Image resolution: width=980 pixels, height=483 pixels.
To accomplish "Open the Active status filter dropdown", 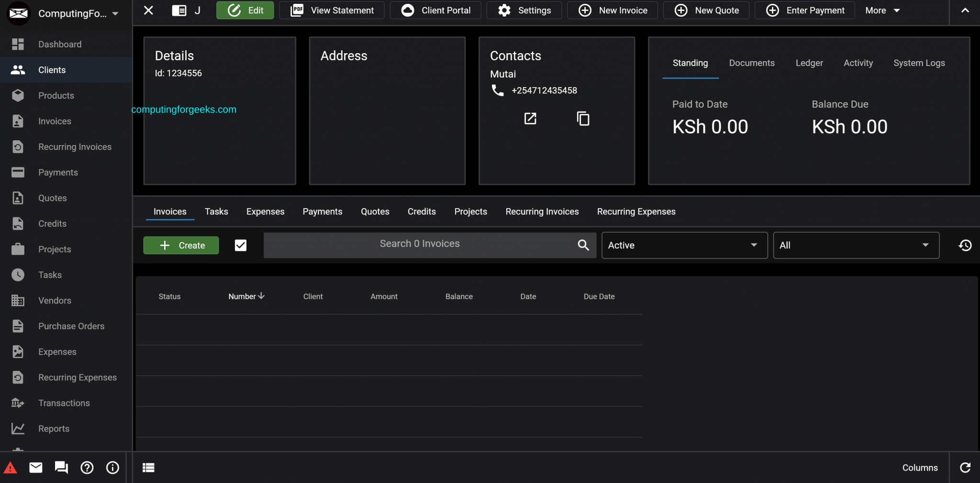I will coord(683,245).
